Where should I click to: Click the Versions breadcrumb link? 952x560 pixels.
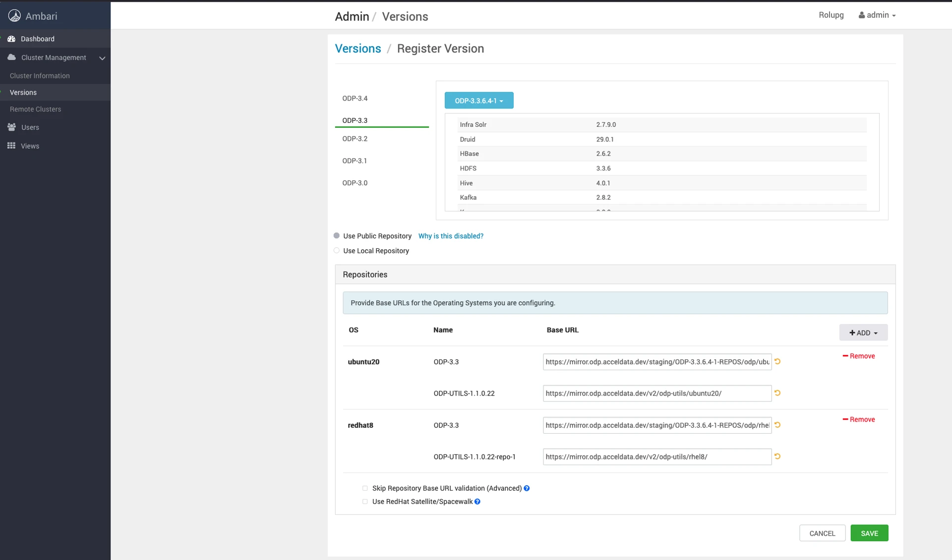[x=358, y=49]
